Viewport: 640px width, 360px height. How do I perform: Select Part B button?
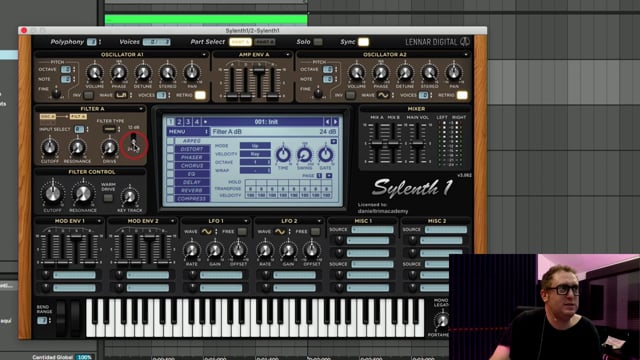tap(264, 42)
